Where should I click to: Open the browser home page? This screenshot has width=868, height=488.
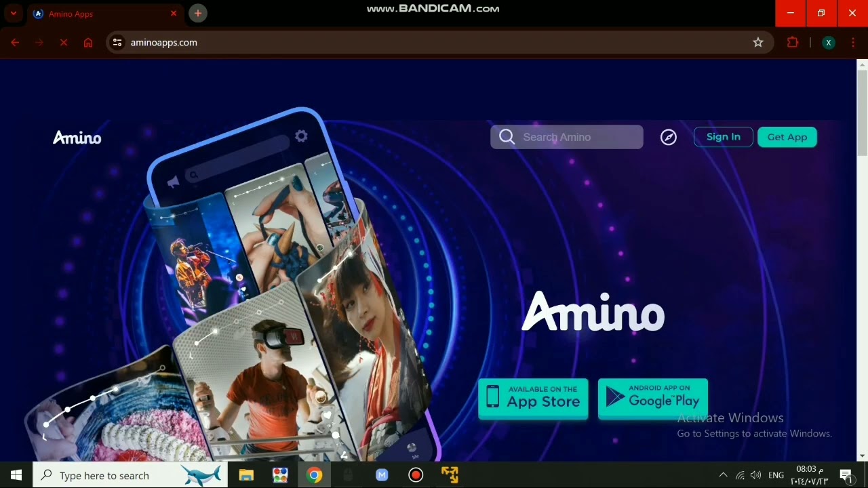point(88,43)
